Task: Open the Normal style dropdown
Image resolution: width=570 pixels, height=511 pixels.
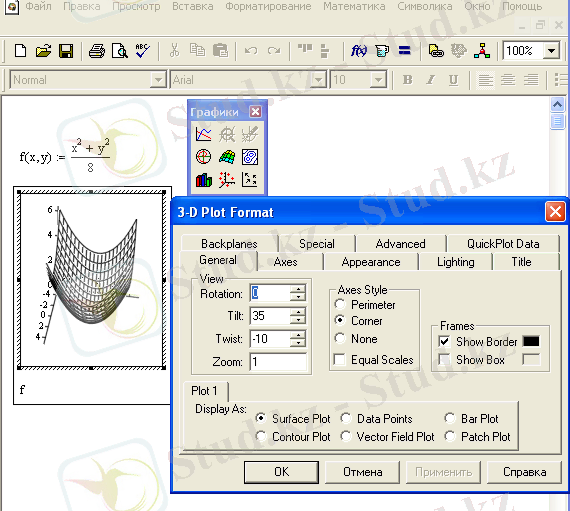Action: [158, 80]
